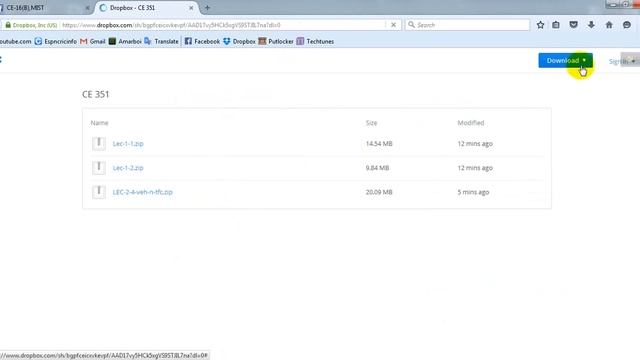Open the Techtunes bookmark
640x360 pixels.
315,41
